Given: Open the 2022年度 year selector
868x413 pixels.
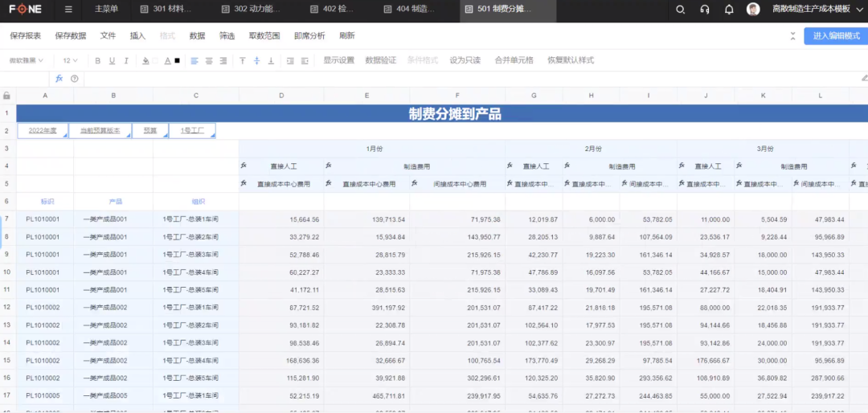Looking at the screenshot, I should 43,131.
